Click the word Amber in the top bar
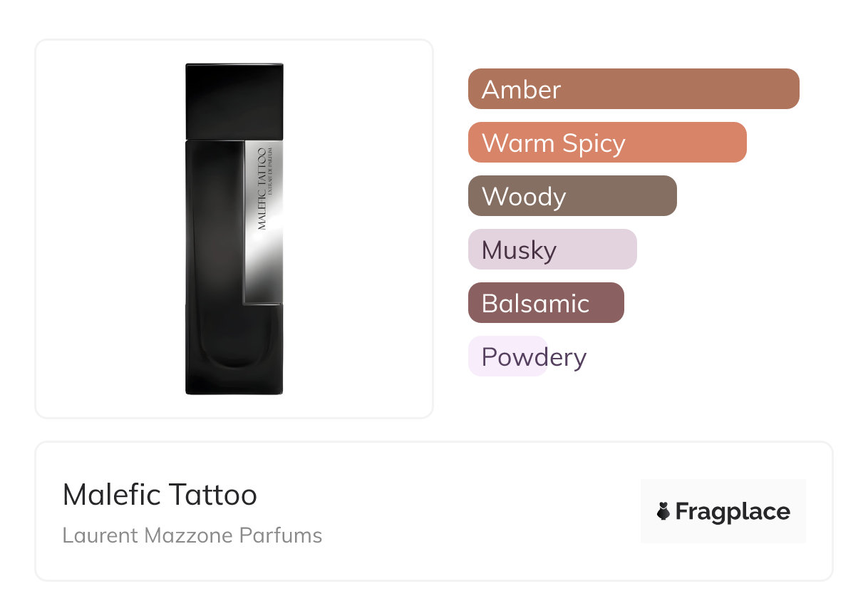Viewport: 868px width, 616px height. click(x=521, y=90)
